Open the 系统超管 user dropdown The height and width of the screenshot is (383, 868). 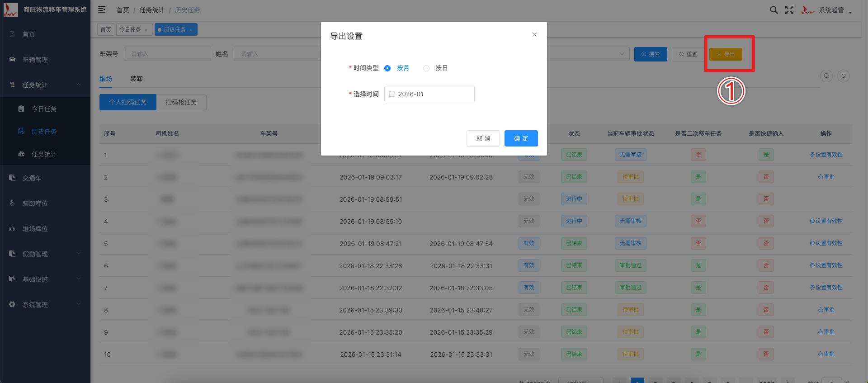[x=827, y=10]
